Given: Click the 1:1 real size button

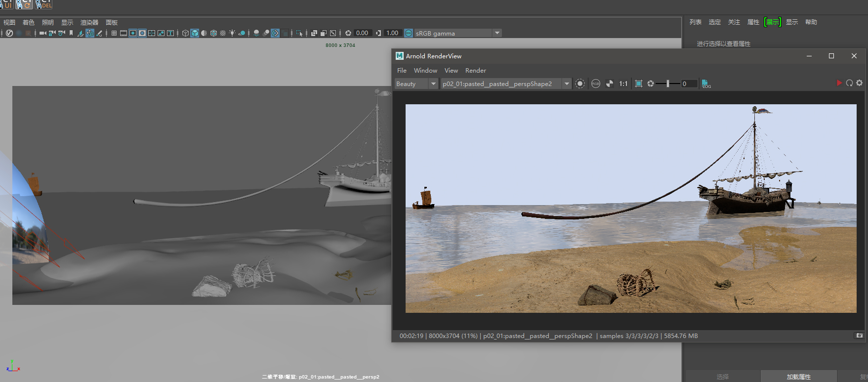Looking at the screenshot, I should click(623, 84).
